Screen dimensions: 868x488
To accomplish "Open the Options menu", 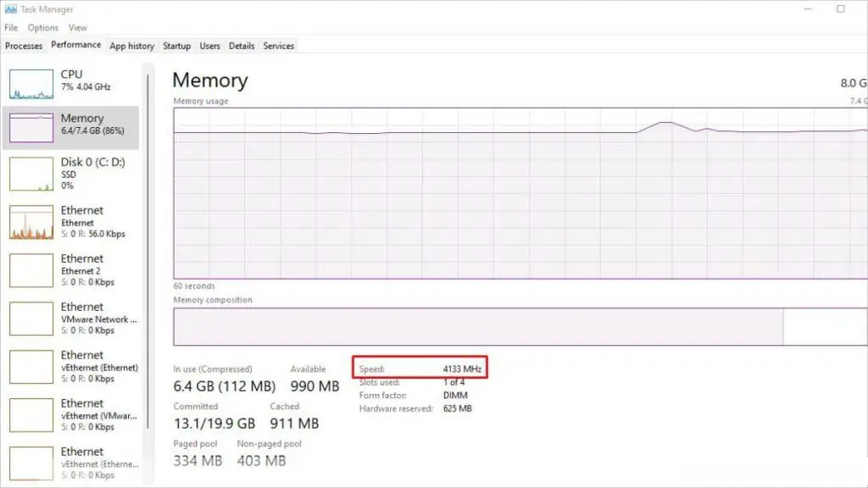I will point(43,28).
